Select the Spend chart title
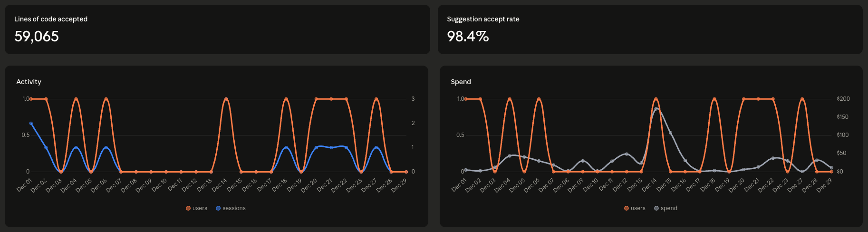868x232 pixels. pos(461,82)
